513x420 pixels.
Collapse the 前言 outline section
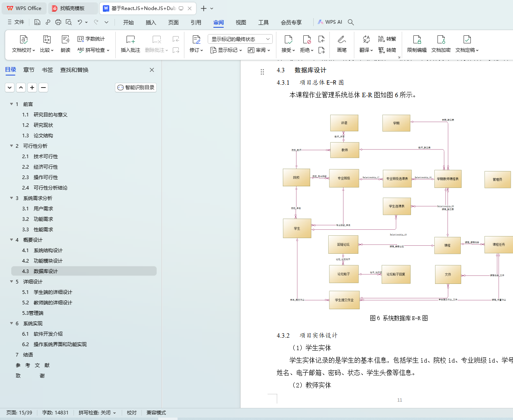point(12,104)
